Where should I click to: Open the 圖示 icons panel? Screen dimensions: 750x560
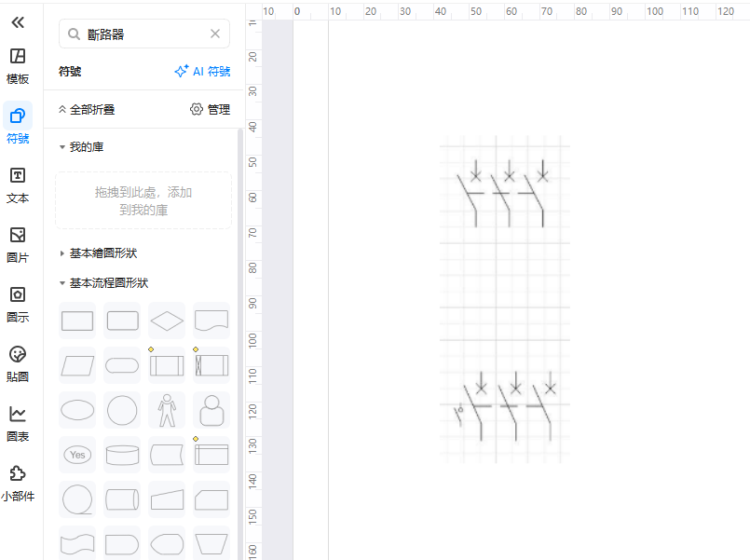[18, 304]
